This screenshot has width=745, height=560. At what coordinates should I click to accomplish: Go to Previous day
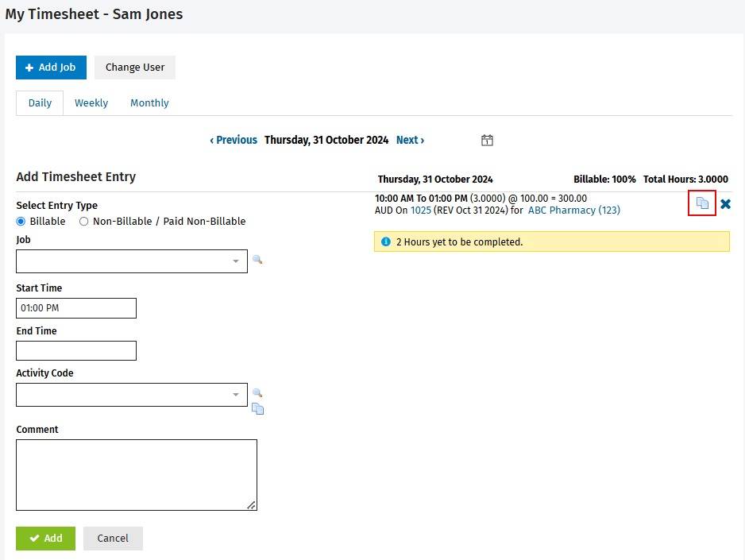click(x=234, y=140)
